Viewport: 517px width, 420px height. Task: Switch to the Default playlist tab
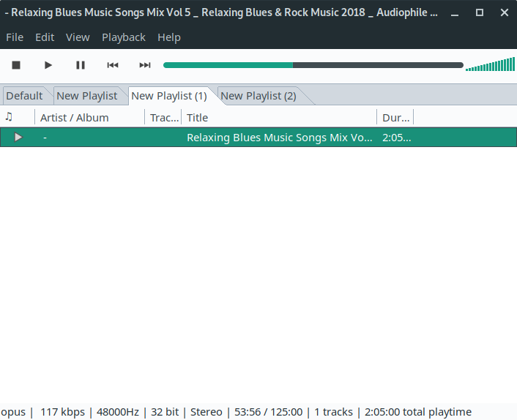(25, 96)
